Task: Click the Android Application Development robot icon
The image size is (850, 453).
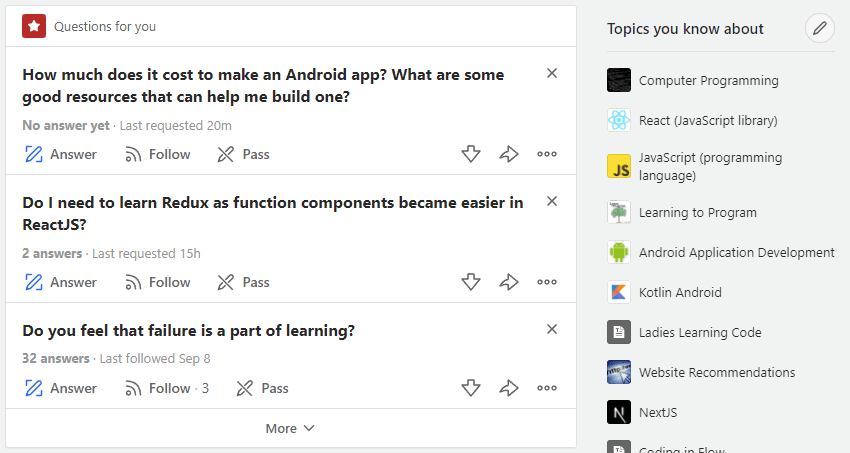Action: (619, 252)
